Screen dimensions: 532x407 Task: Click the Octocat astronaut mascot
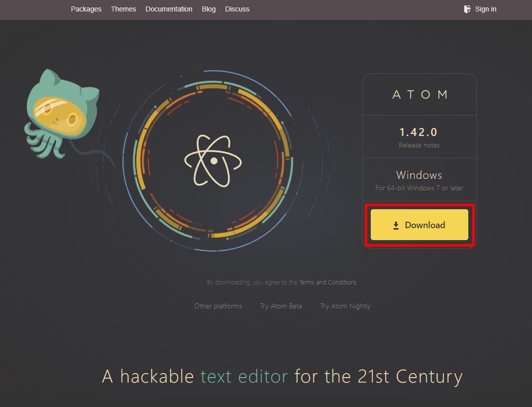pyautogui.click(x=62, y=114)
